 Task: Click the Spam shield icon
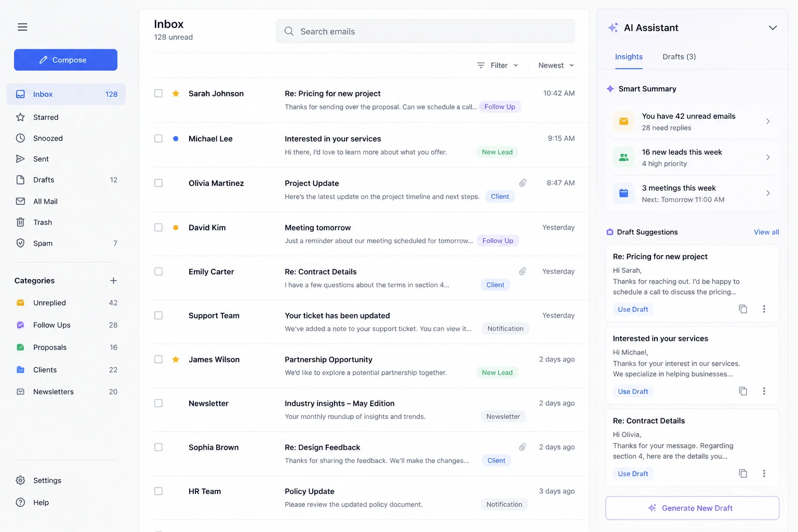coord(20,243)
